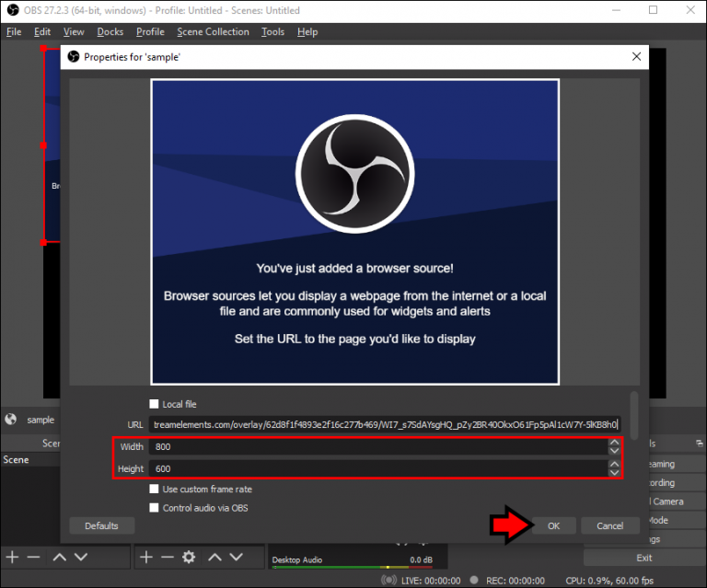Move source down with arrow icon
The width and height of the screenshot is (707, 588).
pyautogui.click(x=237, y=558)
